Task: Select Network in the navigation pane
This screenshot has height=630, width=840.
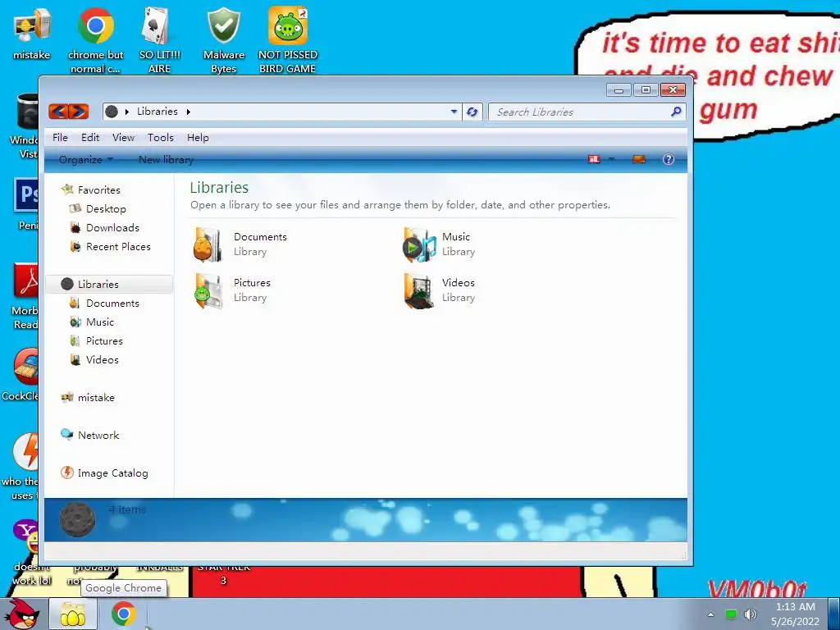Action: pos(90,435)
